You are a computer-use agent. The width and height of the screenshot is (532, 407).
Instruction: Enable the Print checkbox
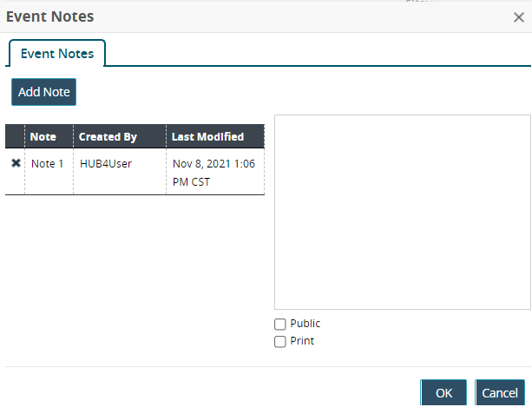point(280,341)
